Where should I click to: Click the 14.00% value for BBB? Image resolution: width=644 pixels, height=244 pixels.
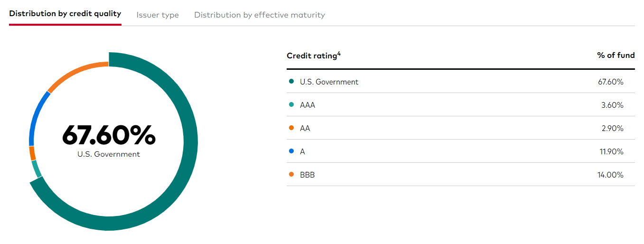click(610, 175)
